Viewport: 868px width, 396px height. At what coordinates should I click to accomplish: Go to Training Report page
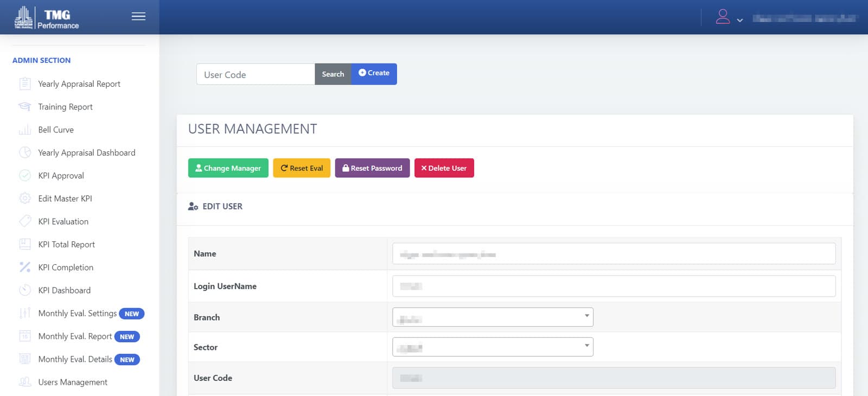pos(65,107)
